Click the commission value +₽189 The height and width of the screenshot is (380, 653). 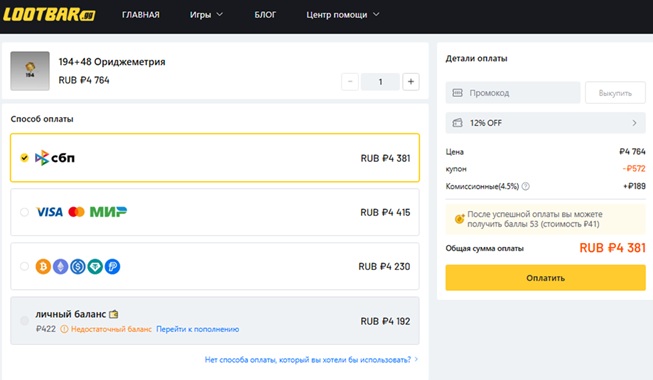pyautogui.click(x=634, y=186)
